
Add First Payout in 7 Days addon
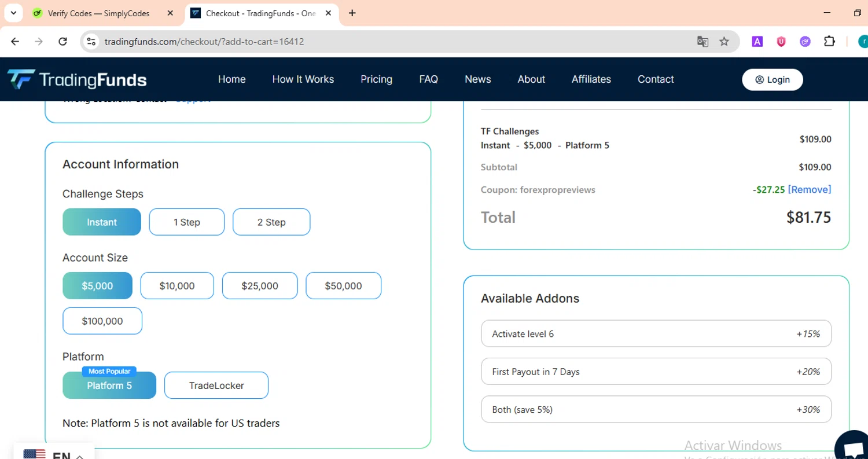(656, 372)
